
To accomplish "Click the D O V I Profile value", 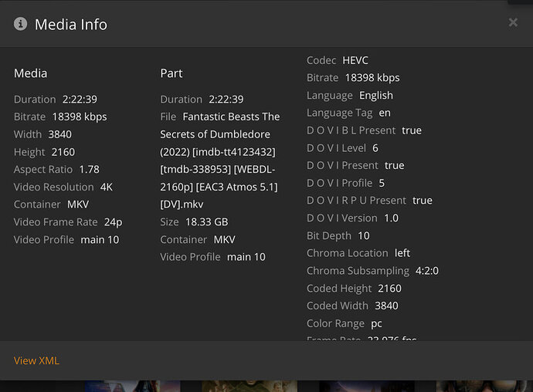I will coord(382,183).
